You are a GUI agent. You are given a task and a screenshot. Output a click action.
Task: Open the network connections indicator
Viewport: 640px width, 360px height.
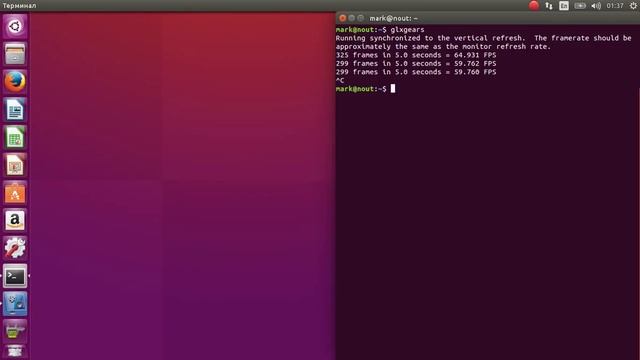tap(549, 6)
